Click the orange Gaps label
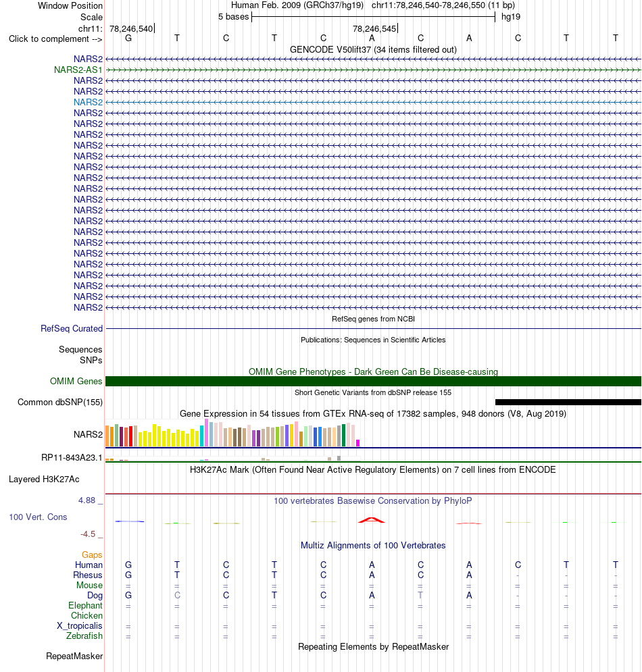Image resolution: width=642 pixels, height=672 pixels. point(92,555)
